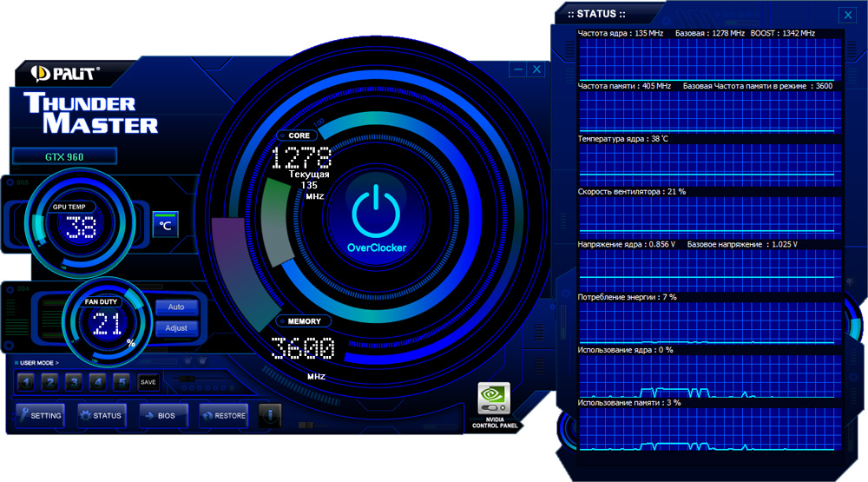Click the fan Adjust button
This screenshot has height=482, width=868.
click(x=176, y=328)
